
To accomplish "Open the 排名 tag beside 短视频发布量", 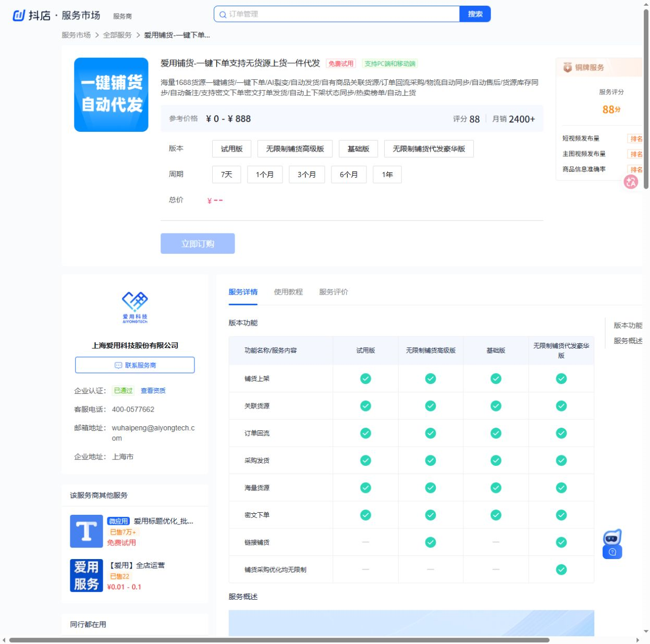I will pos(635,139).
